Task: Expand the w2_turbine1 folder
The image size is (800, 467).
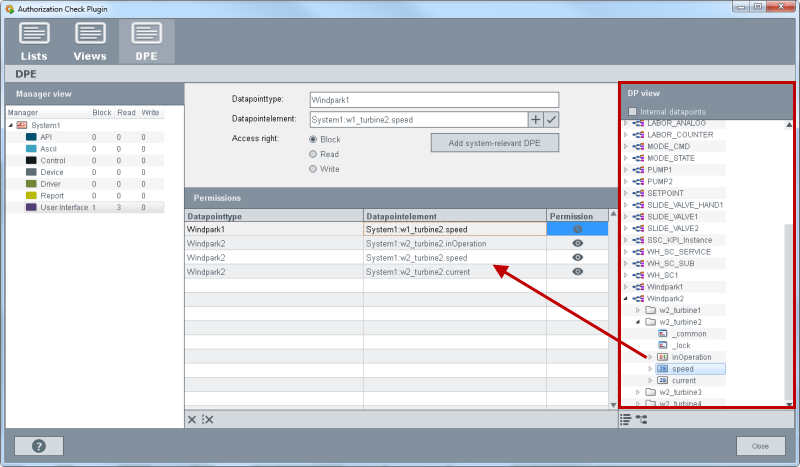Action: tap(637, 310)
